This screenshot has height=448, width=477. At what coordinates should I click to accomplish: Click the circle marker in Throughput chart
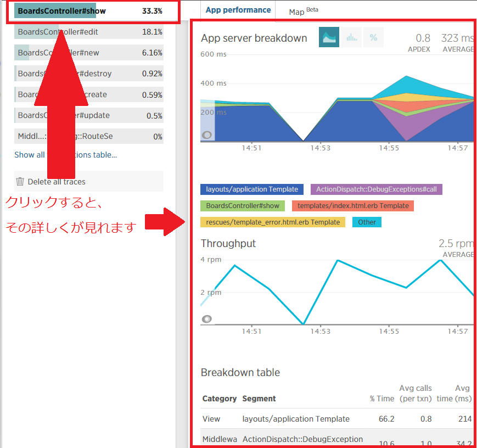(x=207, y=318)
